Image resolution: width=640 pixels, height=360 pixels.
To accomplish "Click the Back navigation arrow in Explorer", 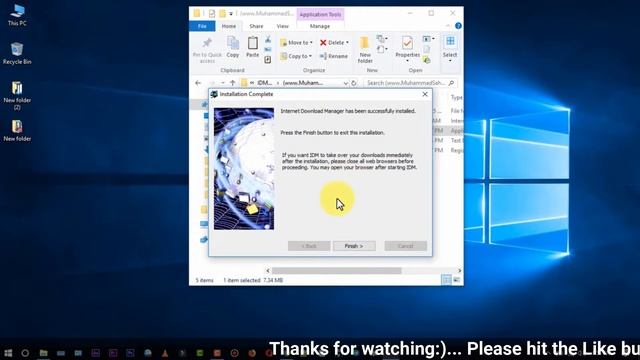I will tap(198, 83).
